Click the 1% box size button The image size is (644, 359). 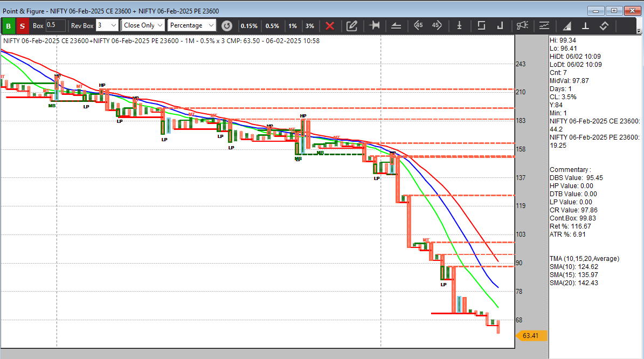pos(292,25)
